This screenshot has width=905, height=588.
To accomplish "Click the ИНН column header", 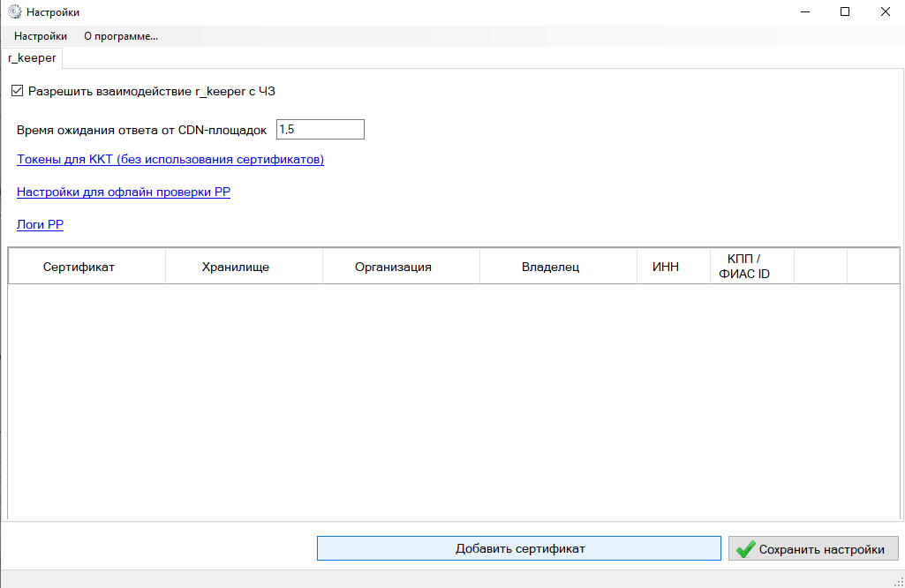I will [674, 267].
